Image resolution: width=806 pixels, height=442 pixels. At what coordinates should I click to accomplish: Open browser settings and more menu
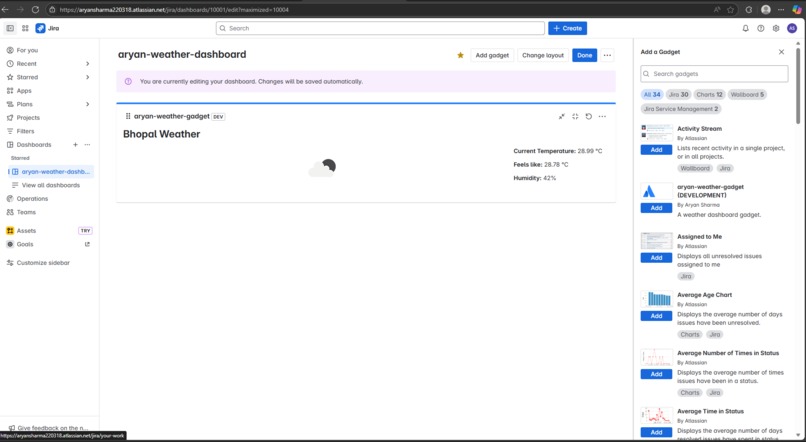(781, 9)
